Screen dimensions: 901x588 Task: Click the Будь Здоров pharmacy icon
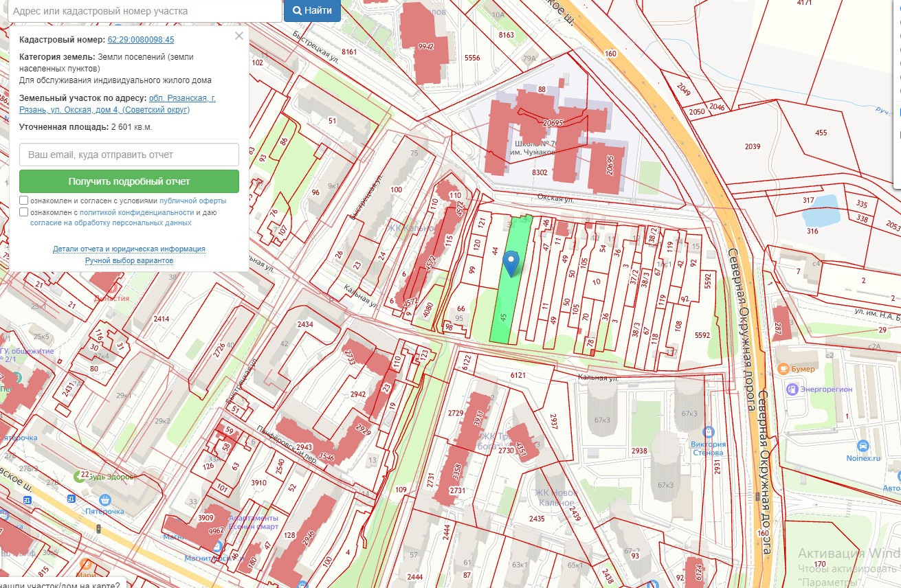(80, 476)
